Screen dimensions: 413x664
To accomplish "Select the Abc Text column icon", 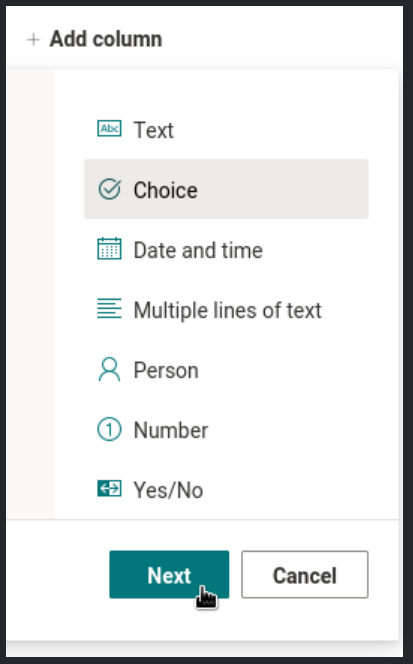I will pyautogui.click(x=109, y=129).
